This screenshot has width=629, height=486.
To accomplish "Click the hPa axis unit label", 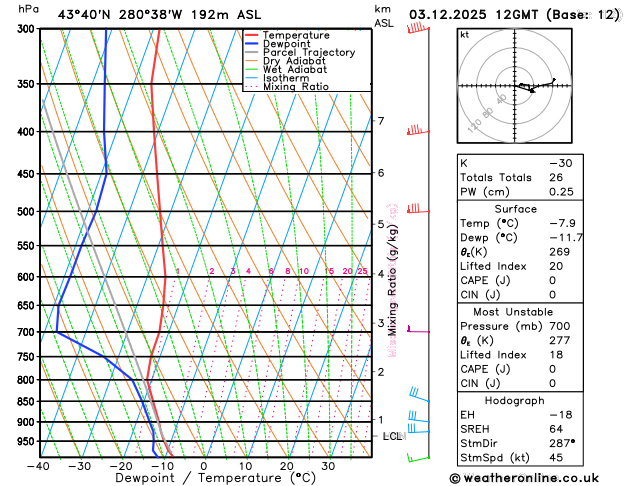I will (29, 9).
